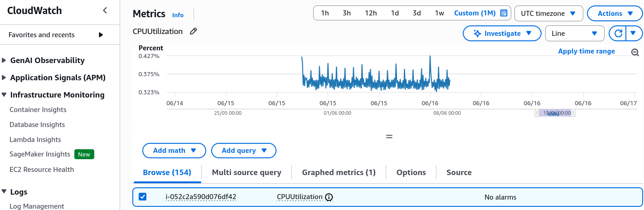
Task: Select the 12h time range option
Action: 371,13
